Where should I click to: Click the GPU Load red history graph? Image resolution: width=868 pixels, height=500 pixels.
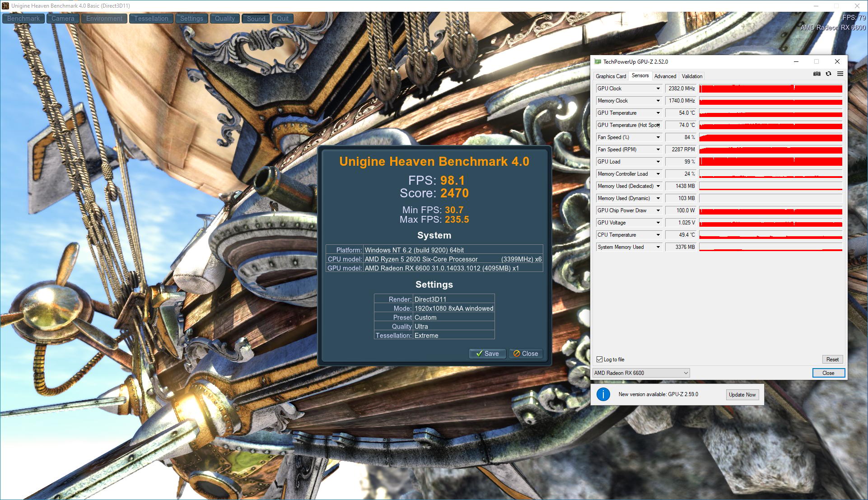click(770, 162)
